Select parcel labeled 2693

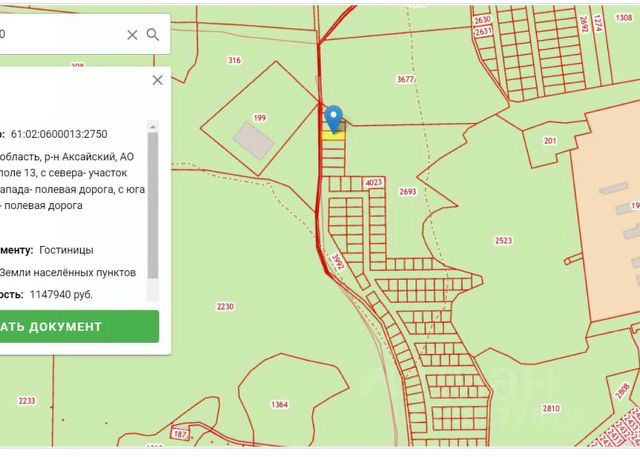[x=408, y=191]
